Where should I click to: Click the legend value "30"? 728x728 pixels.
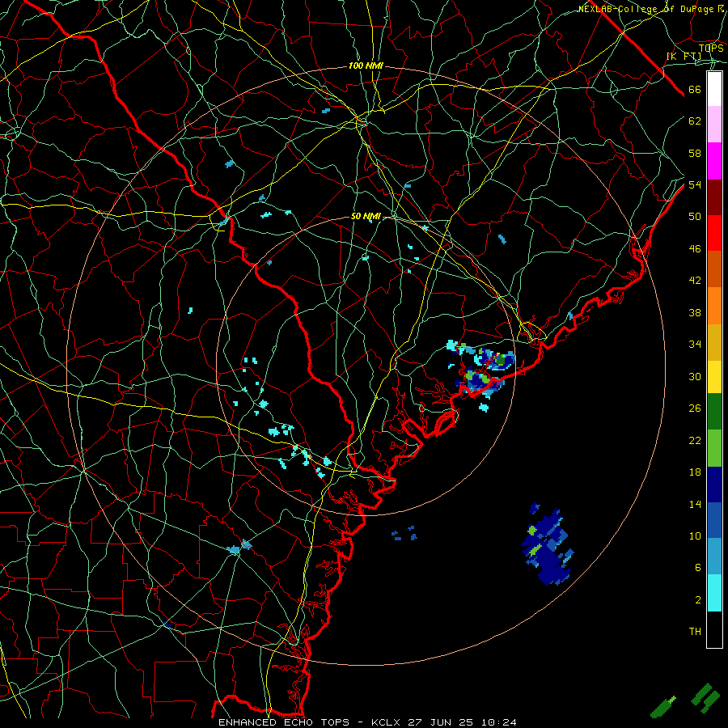[695, 376]
